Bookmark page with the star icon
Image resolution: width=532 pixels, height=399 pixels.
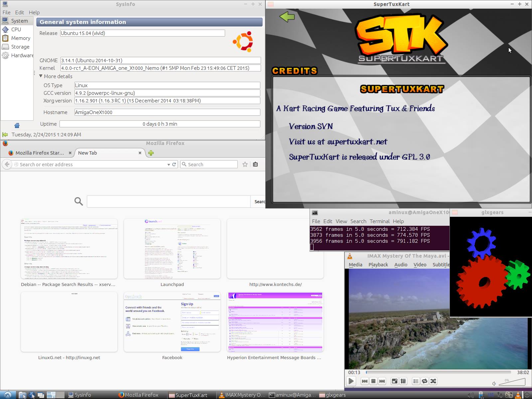point(245,164)
